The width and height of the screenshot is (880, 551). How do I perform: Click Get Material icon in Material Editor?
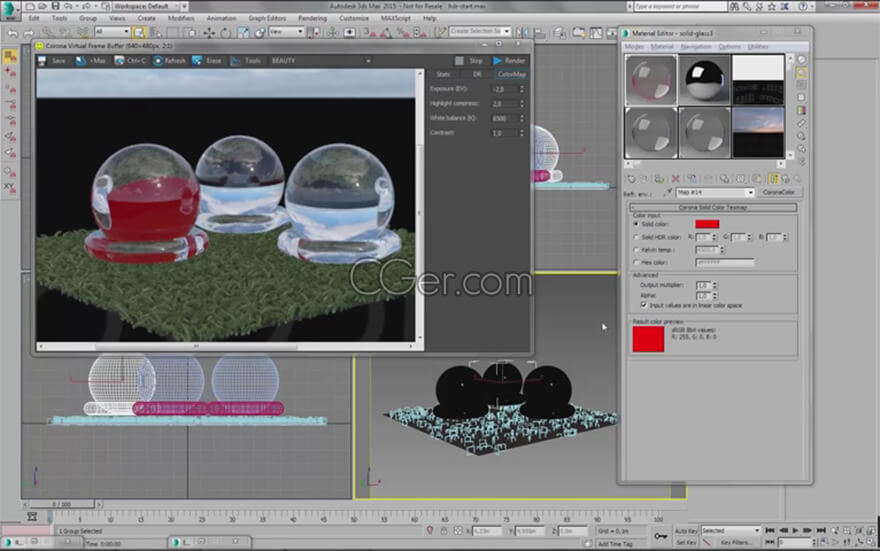[x=631, y=179]
